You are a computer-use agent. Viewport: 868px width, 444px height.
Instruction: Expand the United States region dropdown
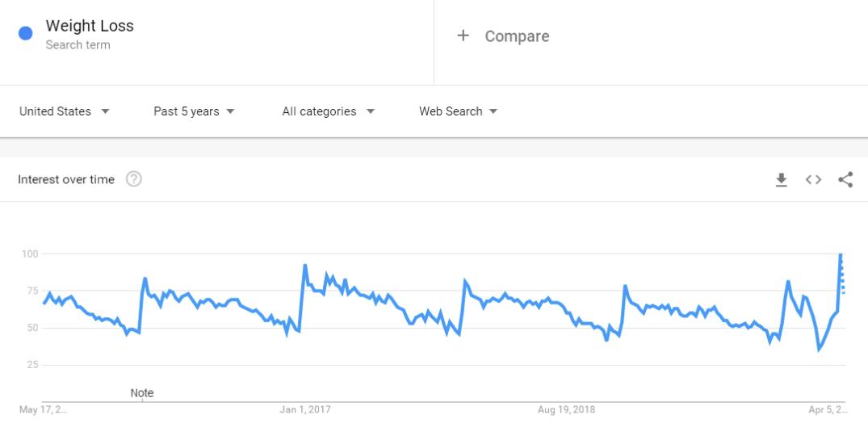click(65, 111)
